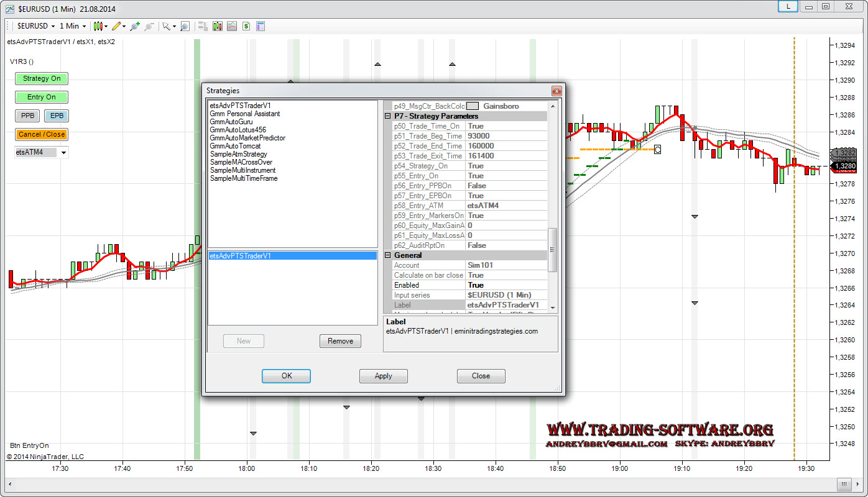This screenshot has height=497, width=868.
Task: Open the candlestick chart style icon
Action: point(98,26)
